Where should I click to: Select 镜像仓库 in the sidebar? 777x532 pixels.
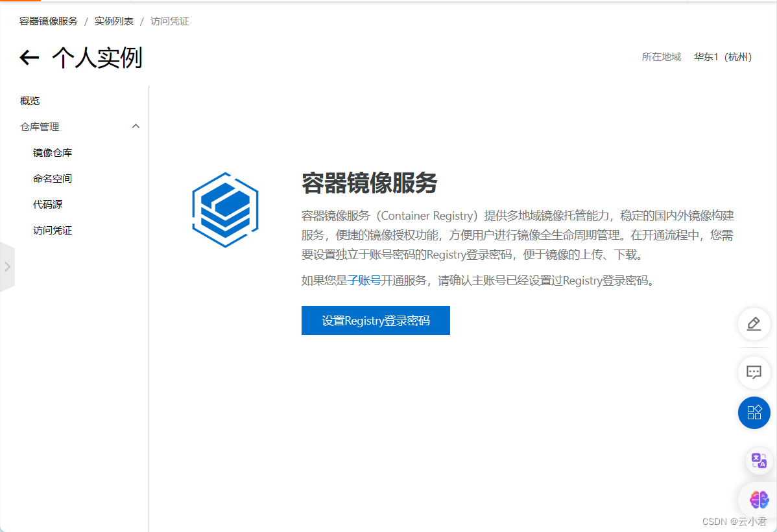[53, 153]
